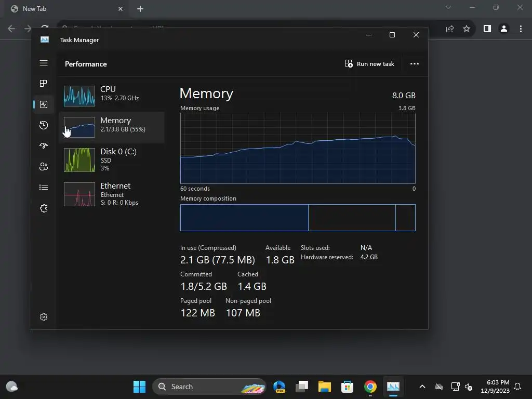Click the OneDrive cloud tray icon

[x=439, y=387]
